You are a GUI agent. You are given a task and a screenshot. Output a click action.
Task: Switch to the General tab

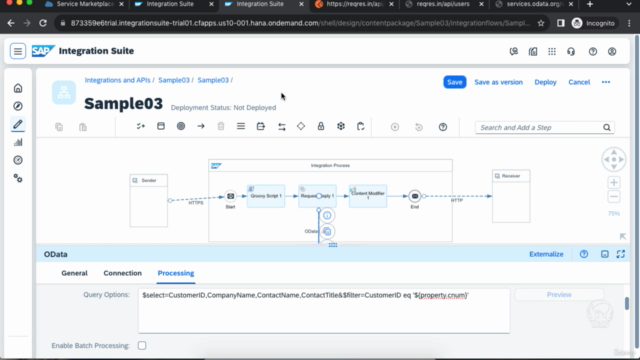(74, 273)
